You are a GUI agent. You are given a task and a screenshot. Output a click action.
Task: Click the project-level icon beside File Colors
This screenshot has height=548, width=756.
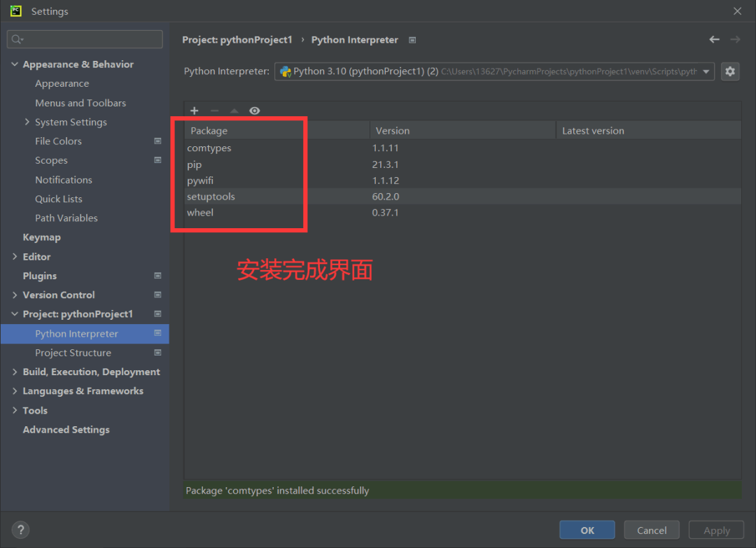click(x=157, y=141)
